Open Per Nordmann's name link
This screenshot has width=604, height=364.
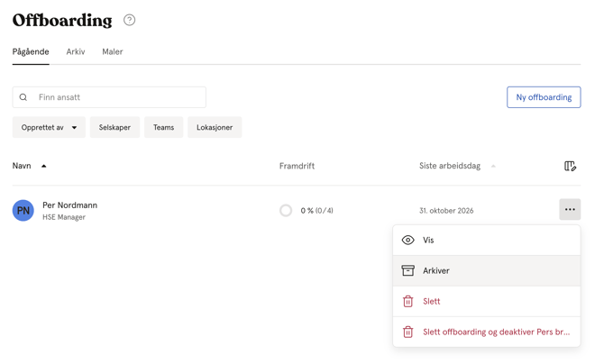pyautogui.click(x=69, y=205)
